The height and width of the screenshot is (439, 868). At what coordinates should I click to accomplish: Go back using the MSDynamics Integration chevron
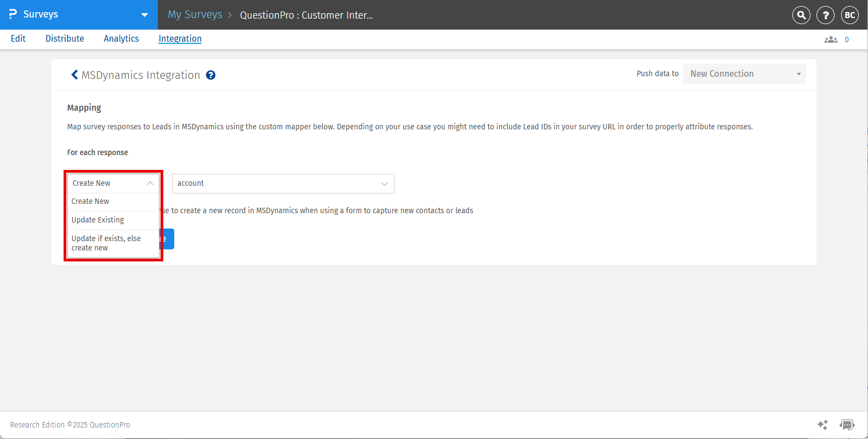coord(75,75)
